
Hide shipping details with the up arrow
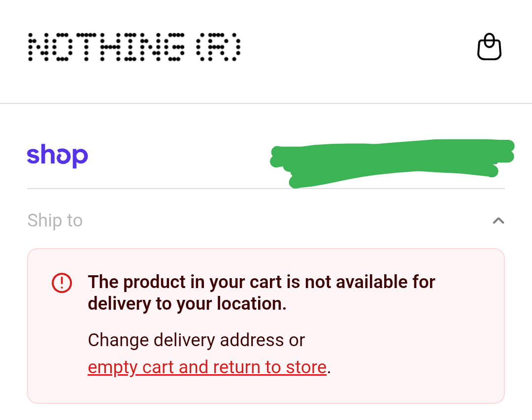point(499,221)
